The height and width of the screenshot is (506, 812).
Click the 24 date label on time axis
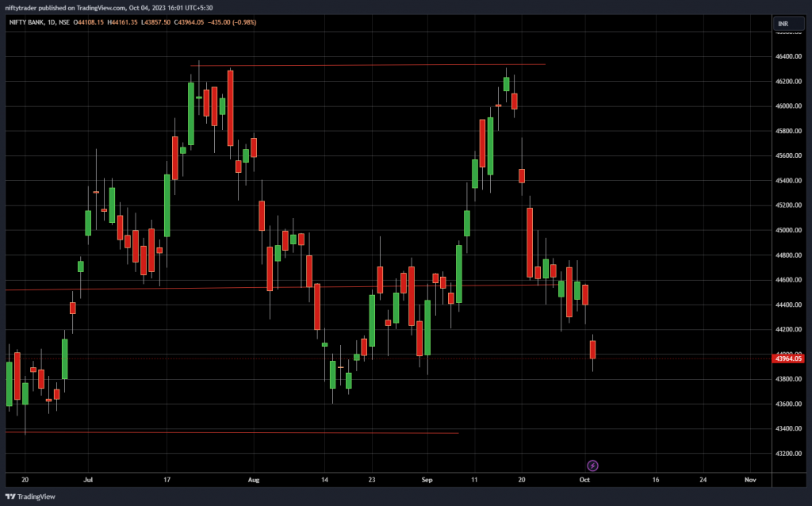click(x=703, y=480)
